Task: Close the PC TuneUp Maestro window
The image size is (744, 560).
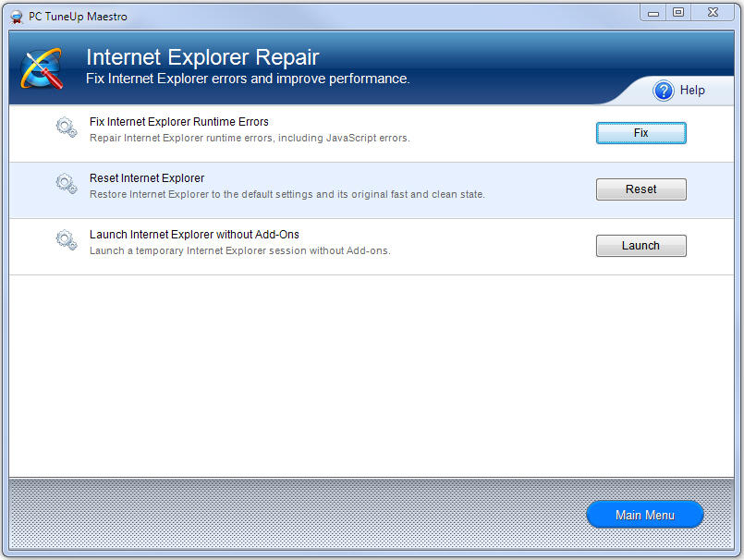Action: coord(713,13)
